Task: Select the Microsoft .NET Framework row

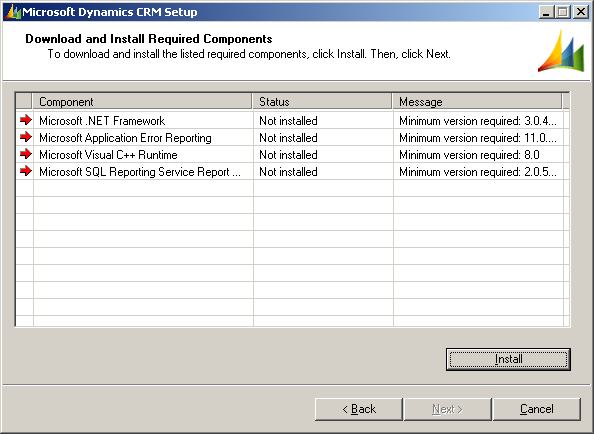Action: 290,120
